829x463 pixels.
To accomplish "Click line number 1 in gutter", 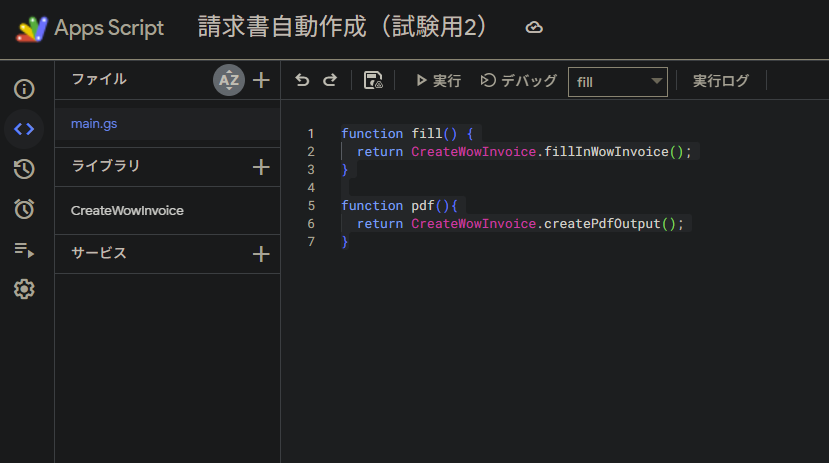I will pos(311,134).
